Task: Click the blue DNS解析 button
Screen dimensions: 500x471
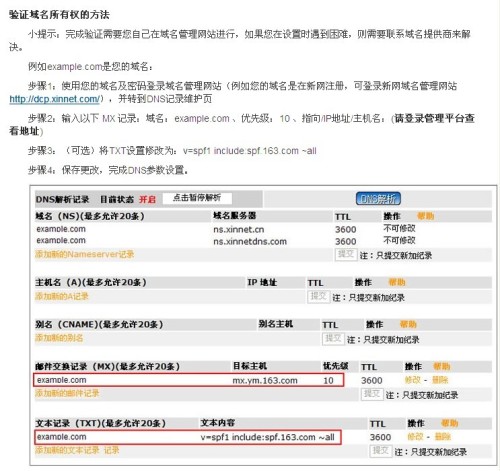Action: tap(378, 199)
